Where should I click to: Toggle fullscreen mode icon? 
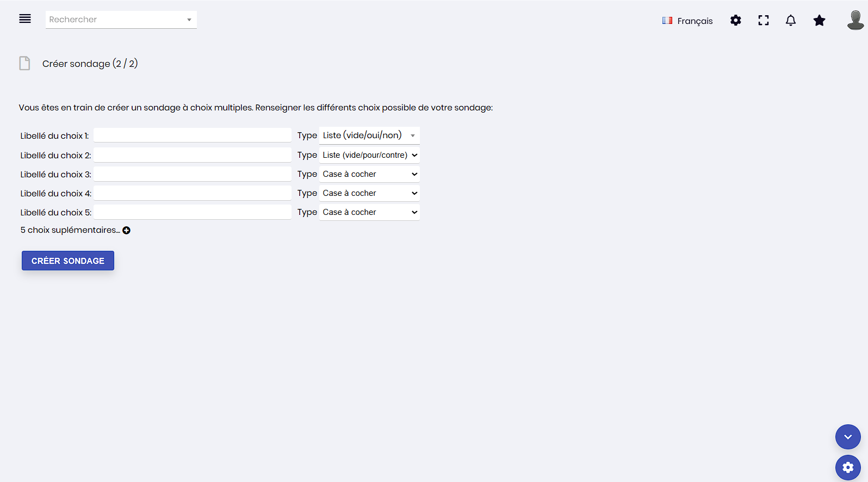pyautogui.click(x=764, y=21)
